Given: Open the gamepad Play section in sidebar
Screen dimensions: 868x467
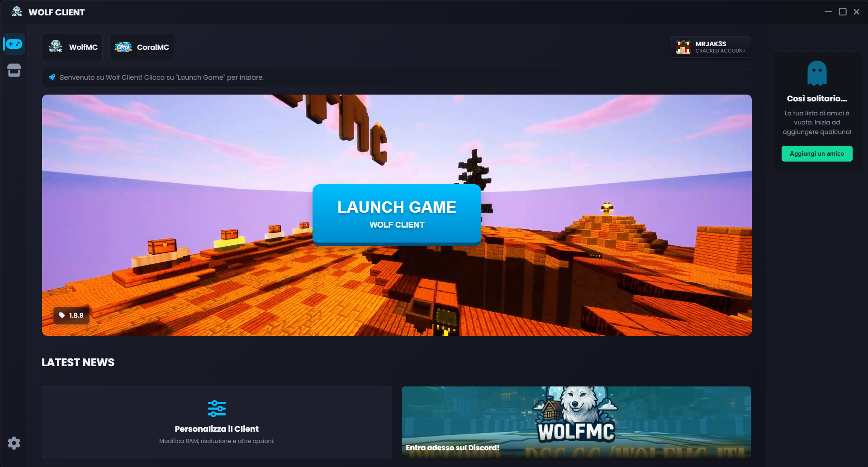Looking at the screenshot, I should pyautogui.click(x=14, y=44).
